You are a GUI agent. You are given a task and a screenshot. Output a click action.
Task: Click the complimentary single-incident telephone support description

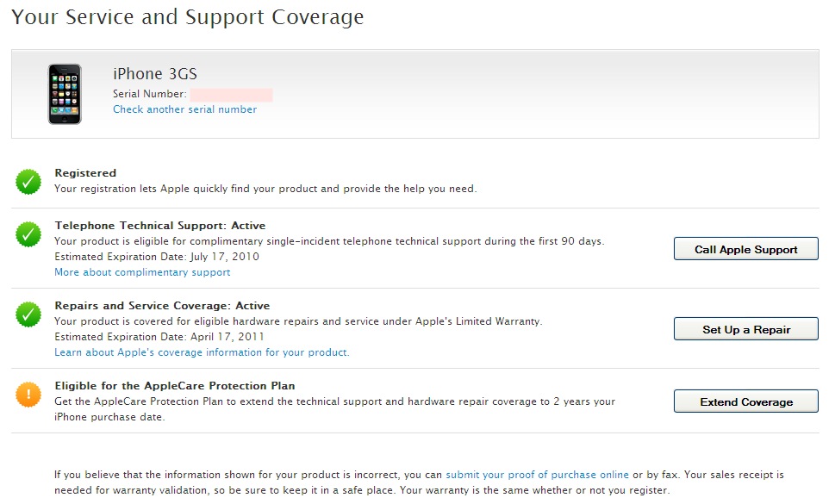tap(329, 241)
